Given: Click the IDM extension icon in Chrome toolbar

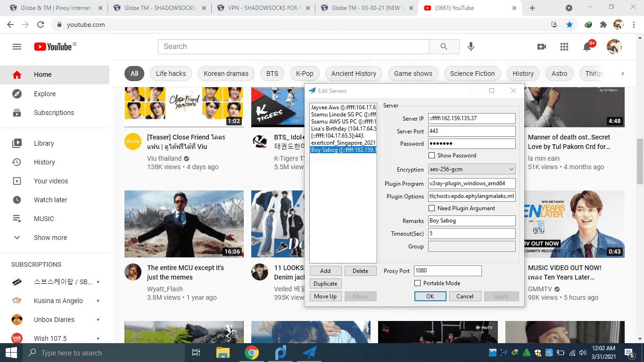Looking at the screenshot, I should tap(588, 25).
